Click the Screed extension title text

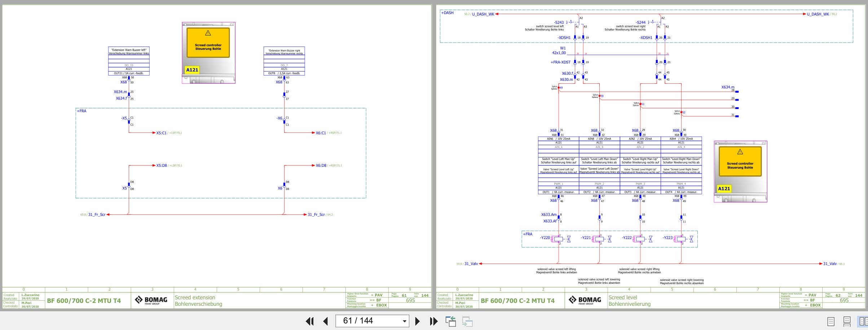point(195,298)
